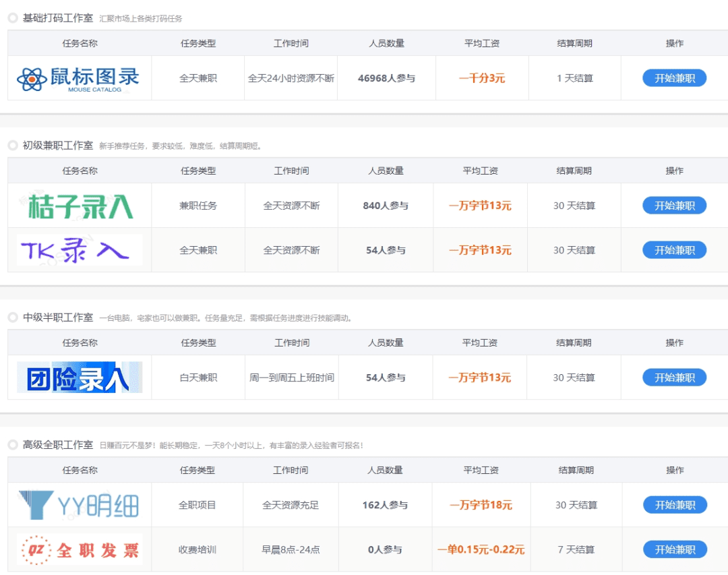Screen dimensions: 728x575
Task: Click the 中级半职工作室 section title
Action: (x=58, y=317)
